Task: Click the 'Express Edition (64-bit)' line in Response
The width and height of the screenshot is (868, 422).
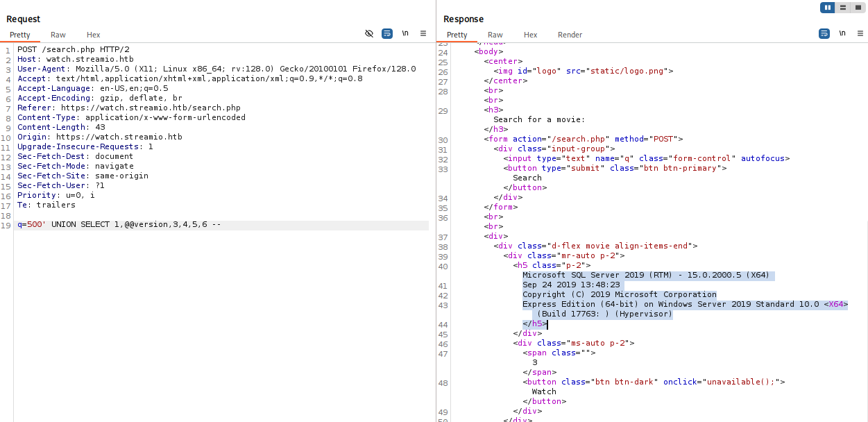Action: click(x=686, y=304)
